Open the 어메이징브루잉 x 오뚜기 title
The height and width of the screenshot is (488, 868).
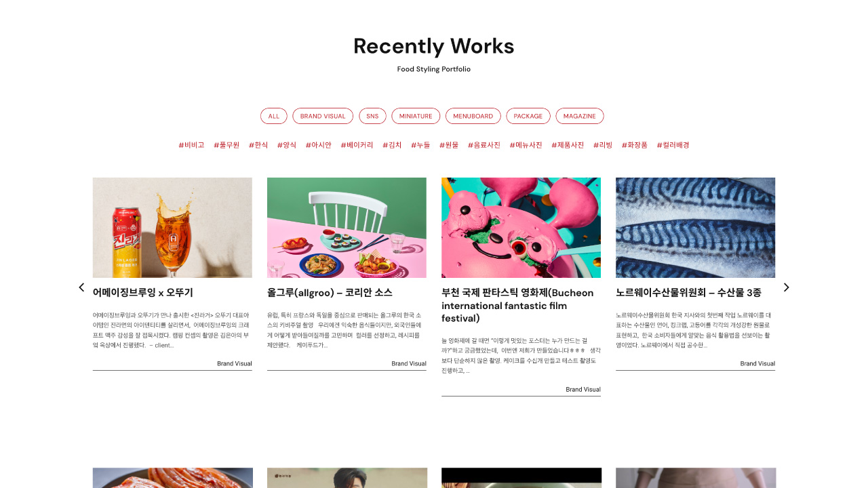click(x=143, y=293)
